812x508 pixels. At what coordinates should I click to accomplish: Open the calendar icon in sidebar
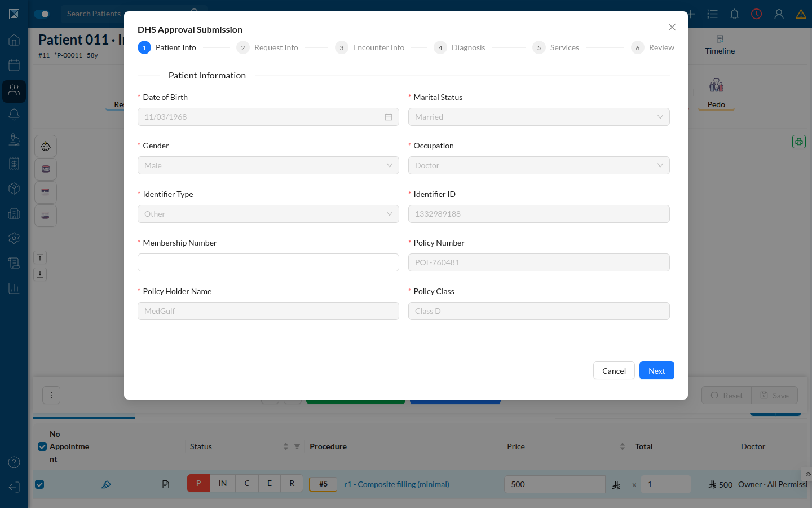(14, 65)
